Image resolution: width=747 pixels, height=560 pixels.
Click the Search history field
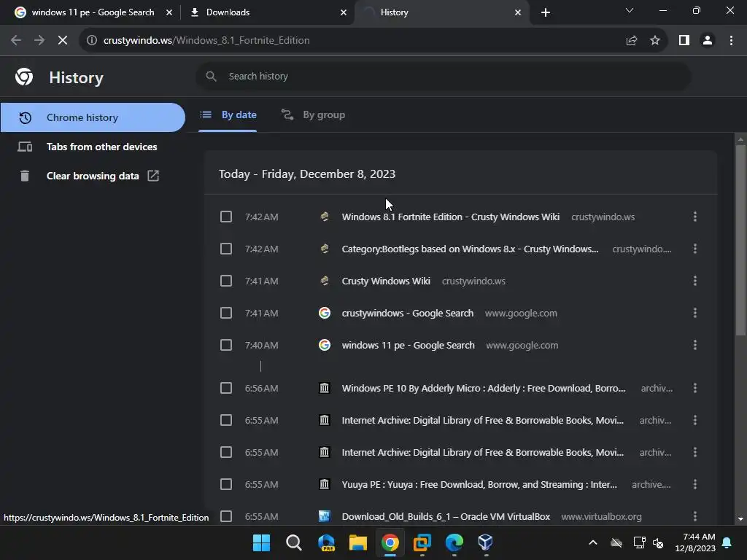(443, 76)
